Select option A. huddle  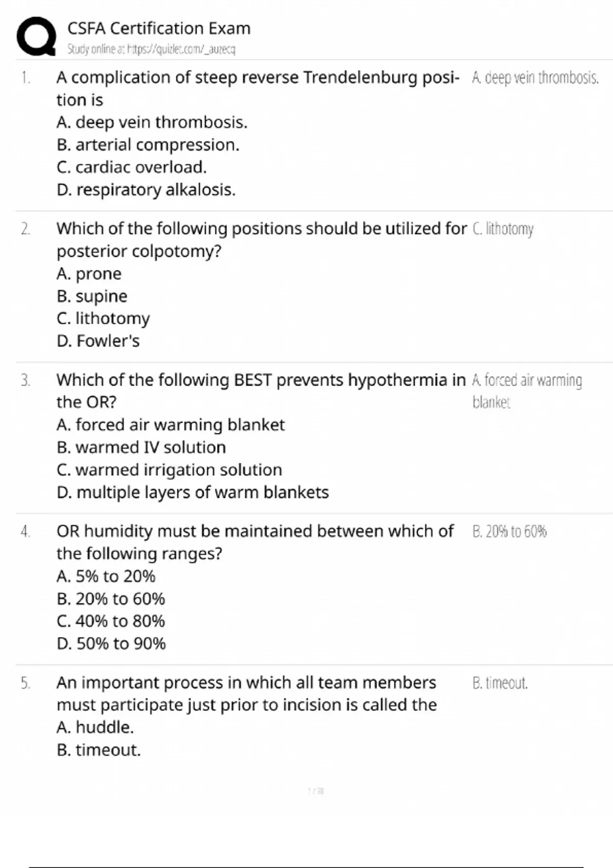click(x=95, y=728)
